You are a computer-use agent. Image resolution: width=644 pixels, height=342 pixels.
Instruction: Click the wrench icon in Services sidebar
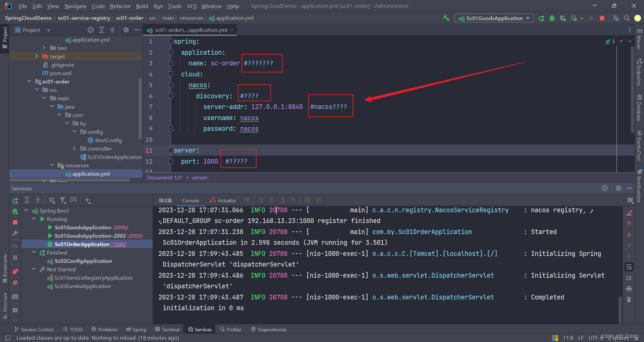[15, 233]
